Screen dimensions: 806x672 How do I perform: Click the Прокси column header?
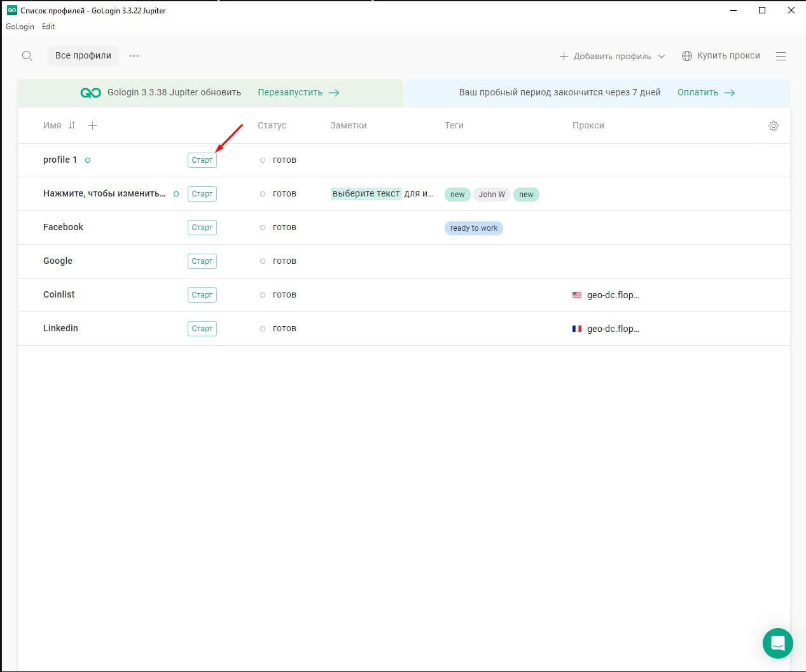tap(588, 125)
